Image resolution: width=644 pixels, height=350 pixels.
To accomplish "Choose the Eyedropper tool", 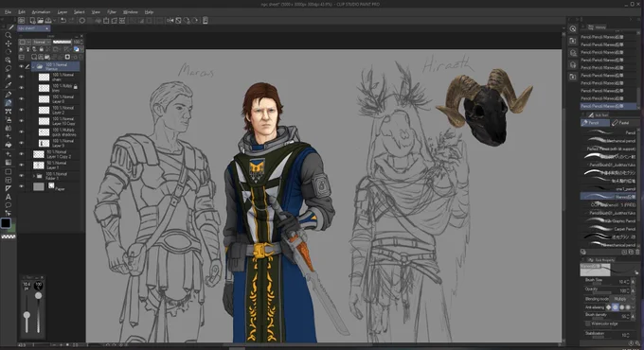I will pyautogui.click(x=9, y=85).
